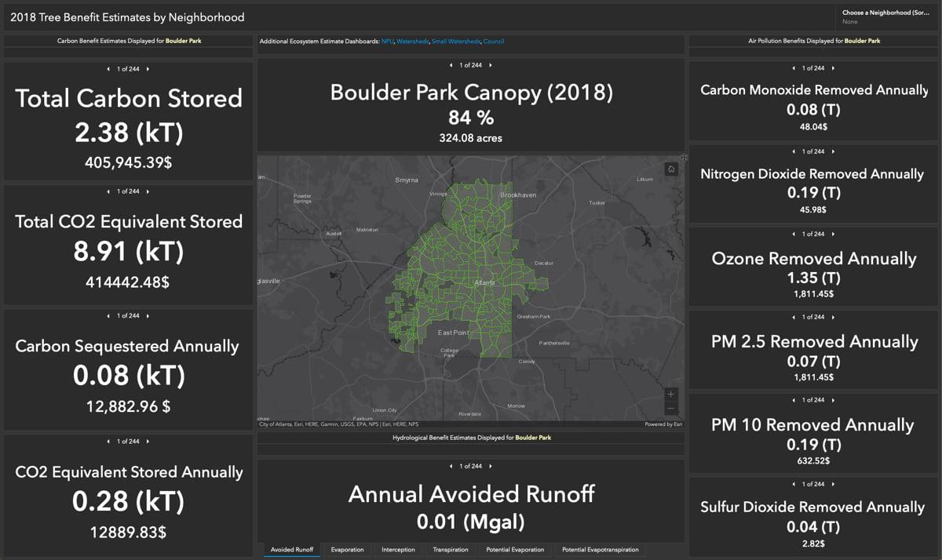Open the Potential Evaporation tab
The image size is (942, 560).
[515, 550]
